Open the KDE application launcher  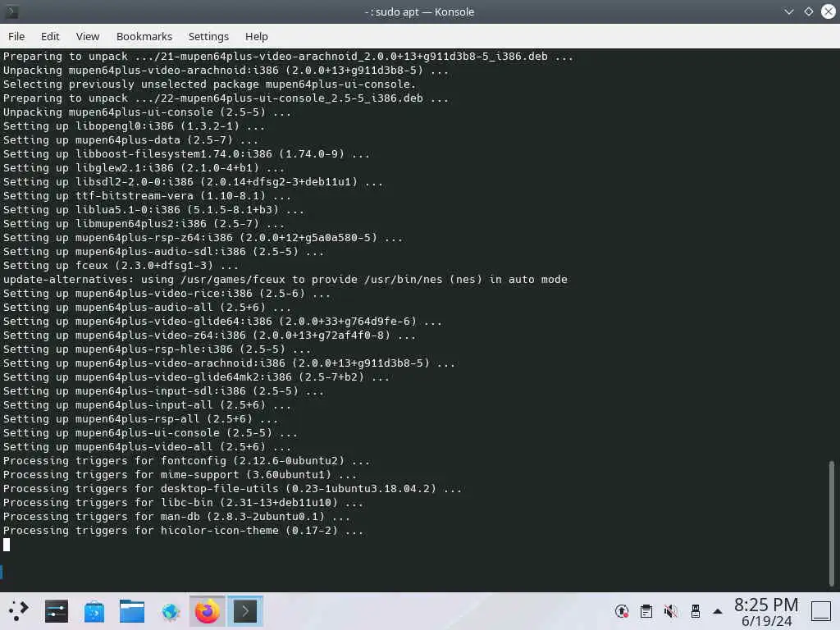tap(18, 610)
